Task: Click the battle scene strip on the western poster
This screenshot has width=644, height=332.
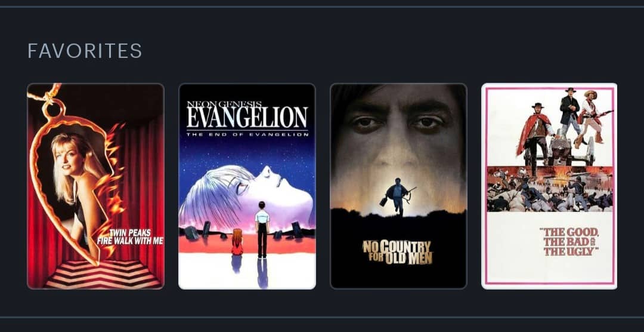Action: pyautogui.click(x=550, y=189)
